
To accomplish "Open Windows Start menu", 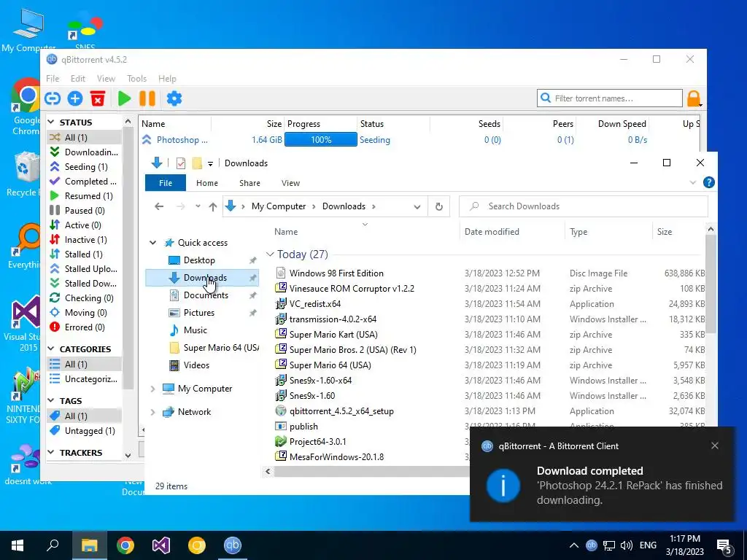I will 18,545.
